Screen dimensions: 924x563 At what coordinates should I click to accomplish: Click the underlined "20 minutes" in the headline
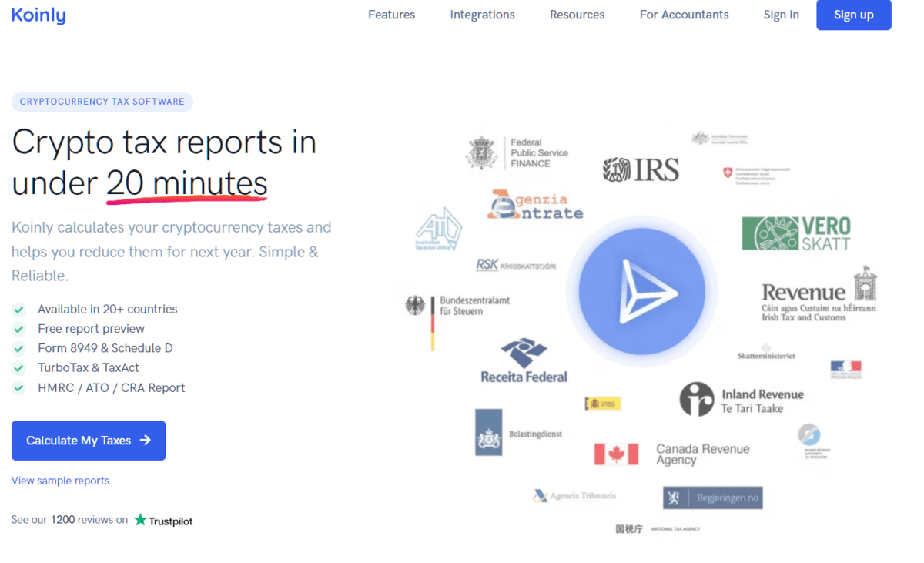pyautogui.click(x=187, y=184)
